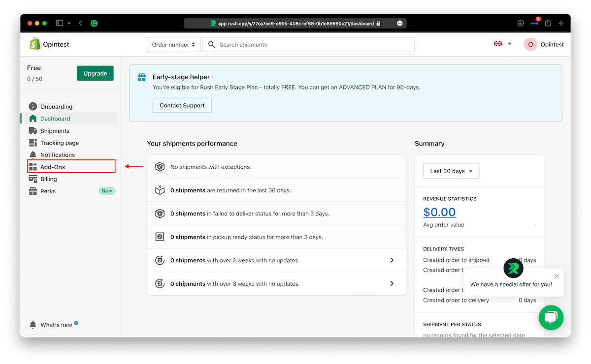Click the failed to deliver status row
Image resolution: width=591 pixels, height=364 pixels.
(x=277, y=213)
